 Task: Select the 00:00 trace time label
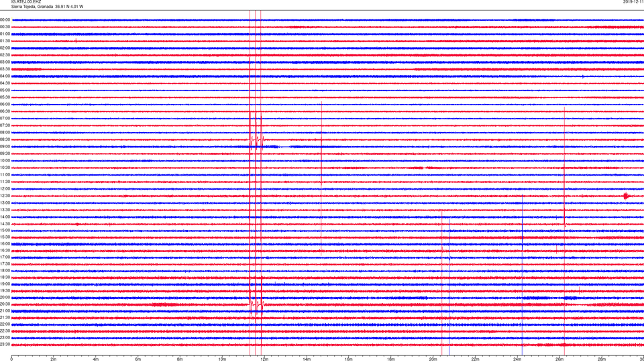[5, 19]
